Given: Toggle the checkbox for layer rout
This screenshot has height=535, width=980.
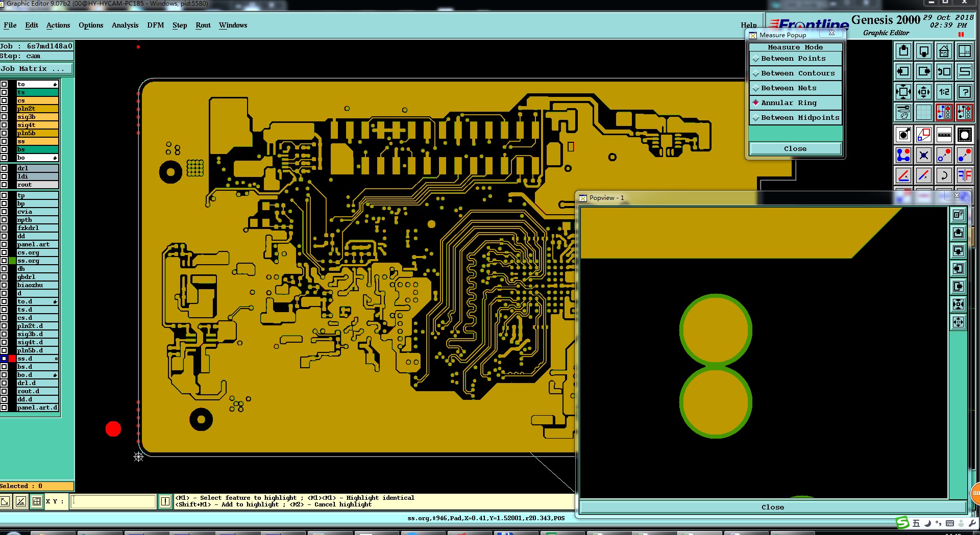Looking at the screenshot, I should tap(4, 185).
